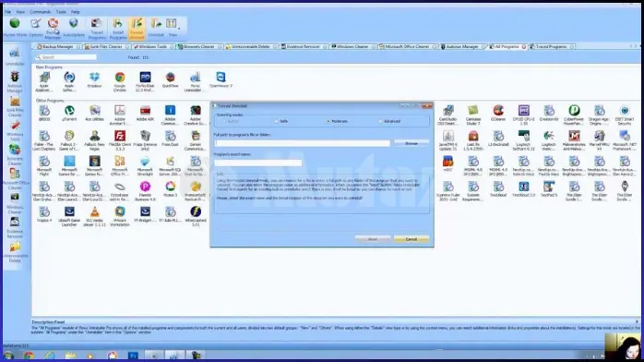Open Evidence Remover in the sidebar
The image size is (644, 362).
click(15, 228)
